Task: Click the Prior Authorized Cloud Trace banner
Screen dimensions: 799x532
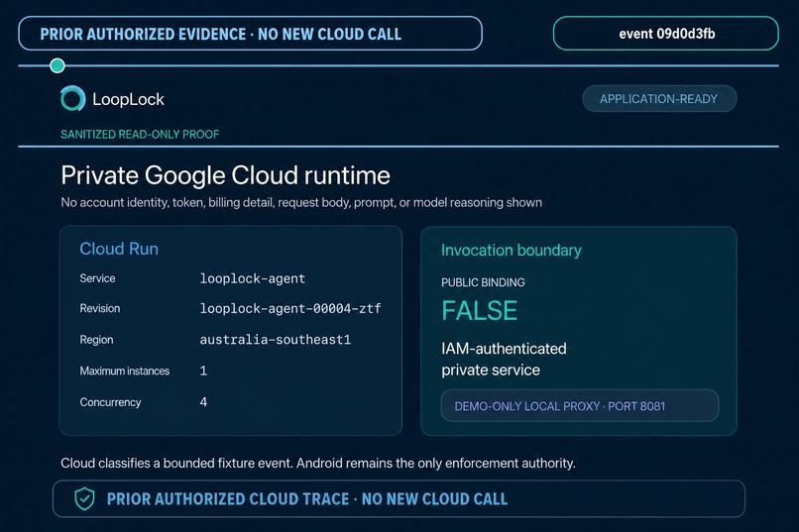Action: coord(399,499)
